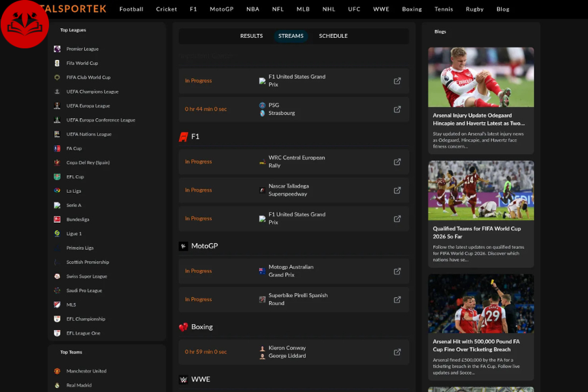Open external link for WRC Central European Rally
This screenshot has width=588, height=392.
[x=397, y=161]
